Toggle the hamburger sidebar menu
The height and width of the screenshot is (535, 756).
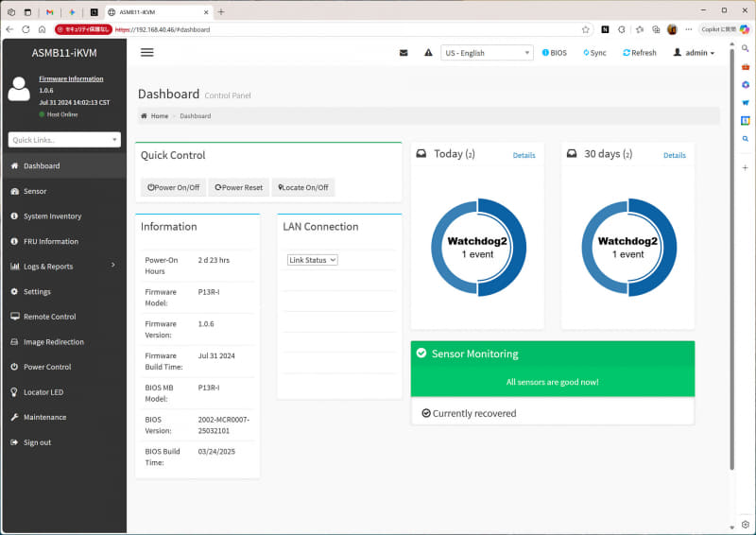coord(147,52)
